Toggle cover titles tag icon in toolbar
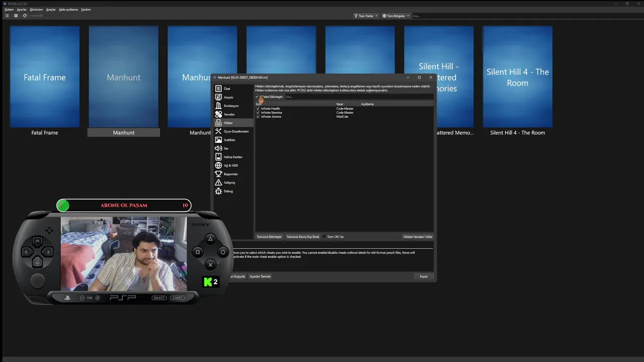The height and width of the screenshot is (362, 644). tap(25, 16)
